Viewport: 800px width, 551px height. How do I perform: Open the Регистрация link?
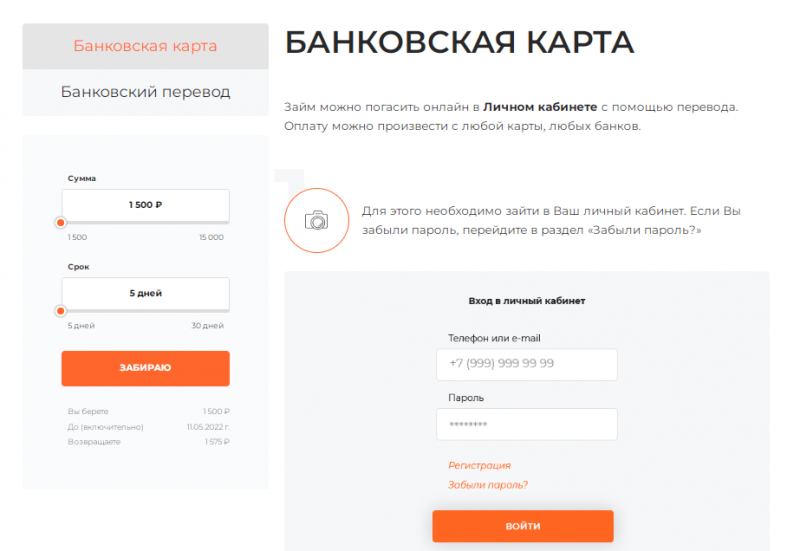479,465
